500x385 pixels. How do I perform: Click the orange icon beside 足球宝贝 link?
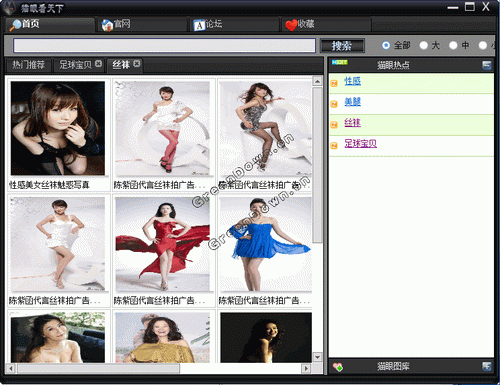334,146
